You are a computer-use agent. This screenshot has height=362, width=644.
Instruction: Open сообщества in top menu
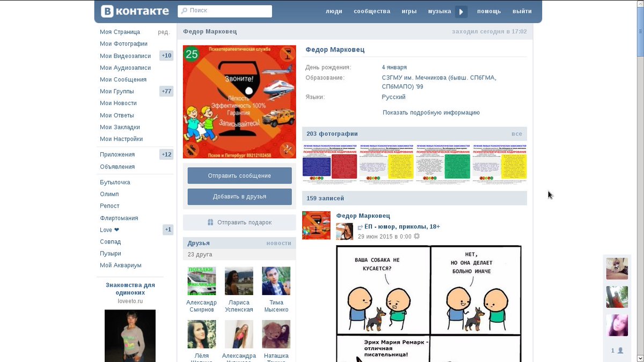(x=372, y=11)
